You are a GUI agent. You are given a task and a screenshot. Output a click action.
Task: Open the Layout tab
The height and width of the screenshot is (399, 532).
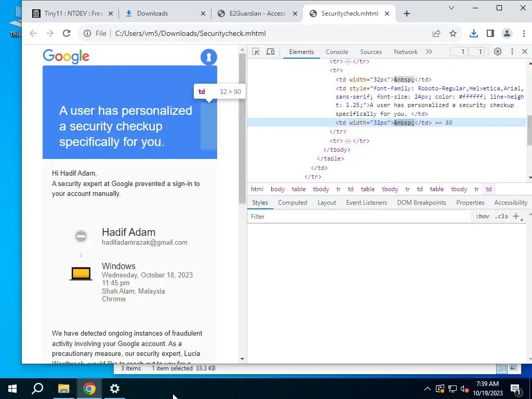[327, 203]
